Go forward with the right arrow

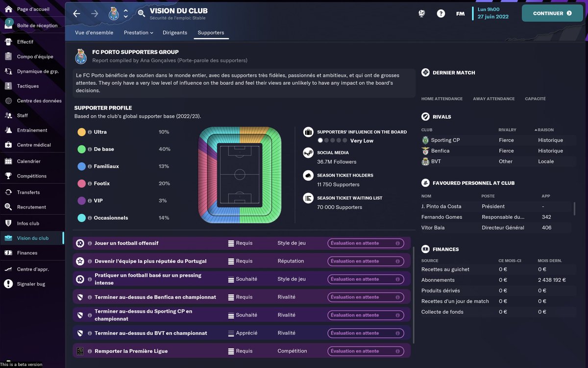(x=95, y=13)
